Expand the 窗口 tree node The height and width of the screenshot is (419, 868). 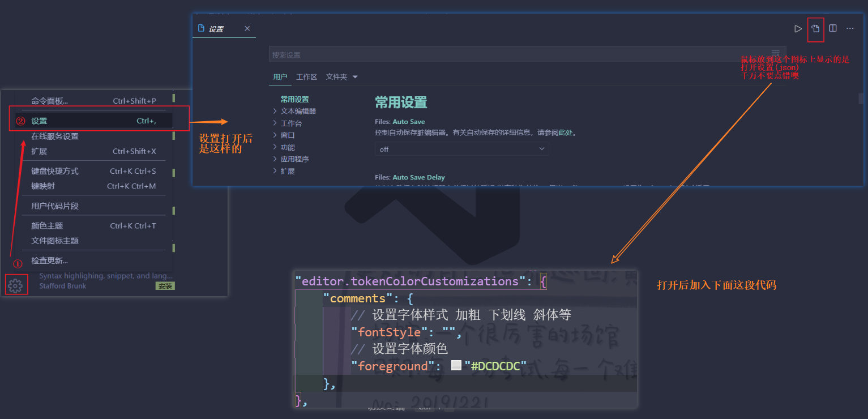tap(284, 135)
